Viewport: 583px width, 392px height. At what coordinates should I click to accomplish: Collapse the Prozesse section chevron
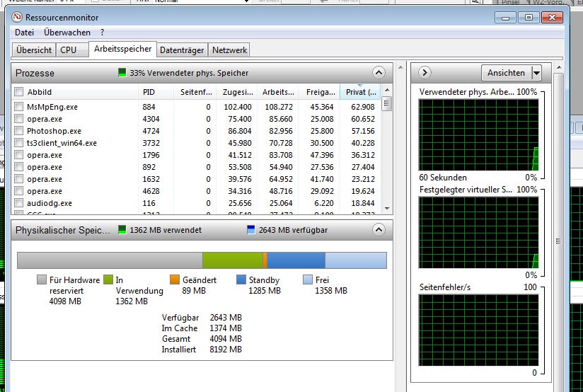[379, 73]
